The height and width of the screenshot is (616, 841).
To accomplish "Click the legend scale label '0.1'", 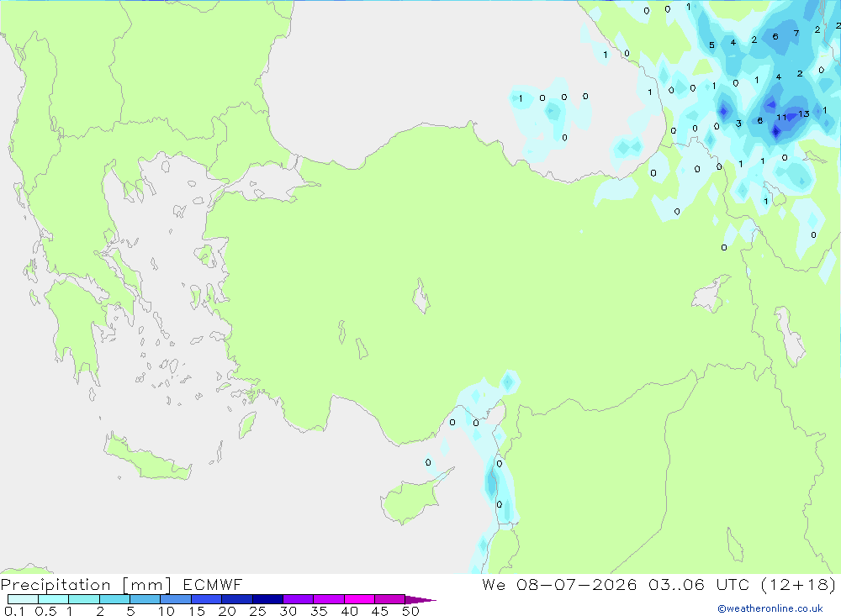I will (14, 611).
